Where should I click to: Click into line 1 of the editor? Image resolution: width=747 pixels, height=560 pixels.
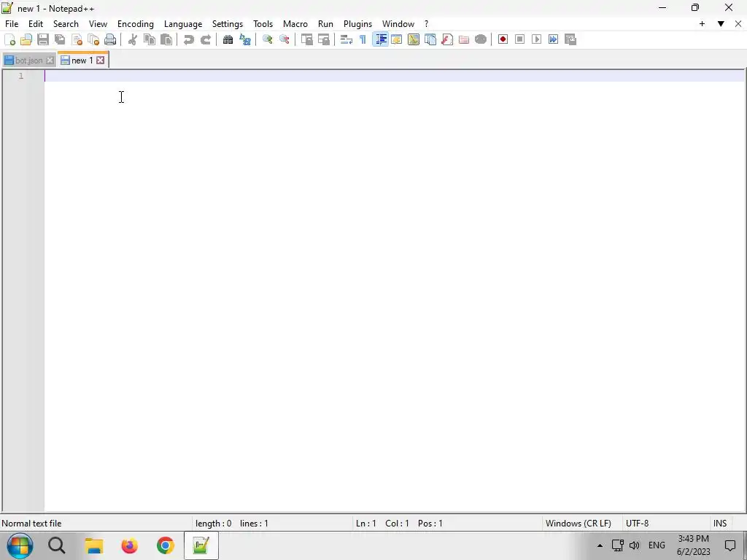point(395,76)
